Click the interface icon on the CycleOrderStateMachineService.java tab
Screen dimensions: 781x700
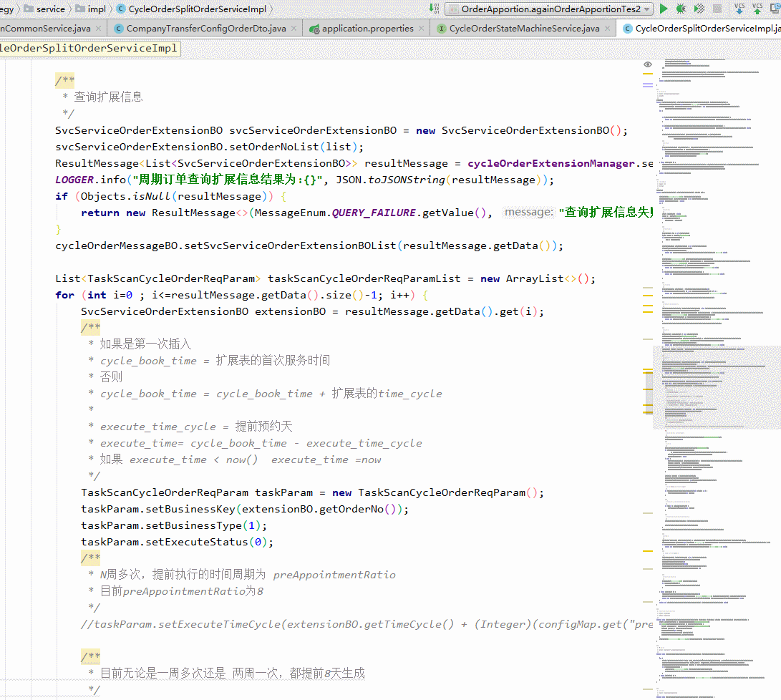441,29
